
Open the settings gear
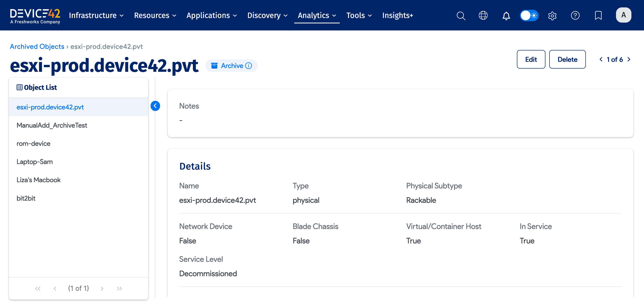pyautogui.click(x=552, y=16)
